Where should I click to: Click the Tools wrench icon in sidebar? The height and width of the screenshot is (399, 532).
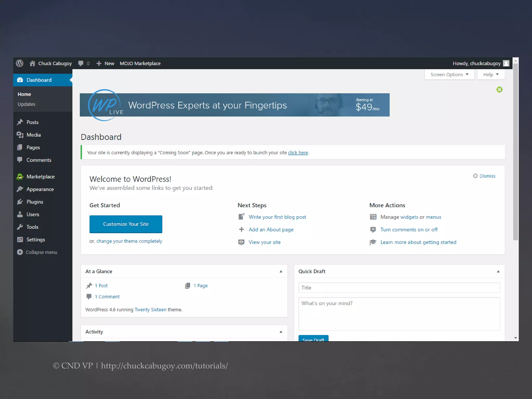pos(20,227)
